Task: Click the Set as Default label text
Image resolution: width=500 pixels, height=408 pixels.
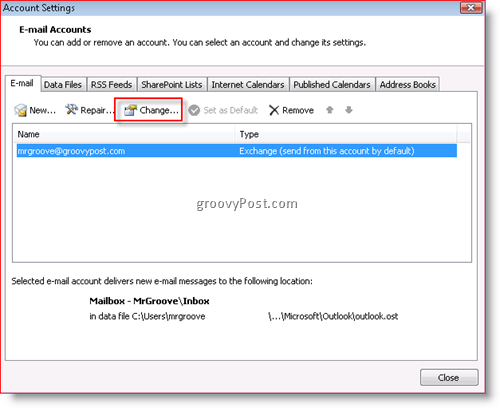Action: pyautogui.click(x=231, y=110)
